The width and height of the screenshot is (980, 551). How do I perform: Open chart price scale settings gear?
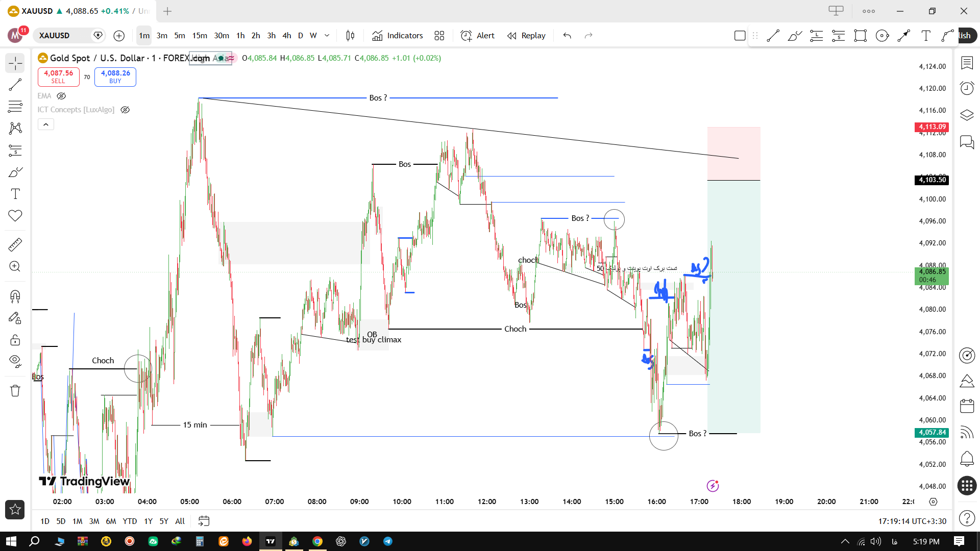click(x=933, y=502)
